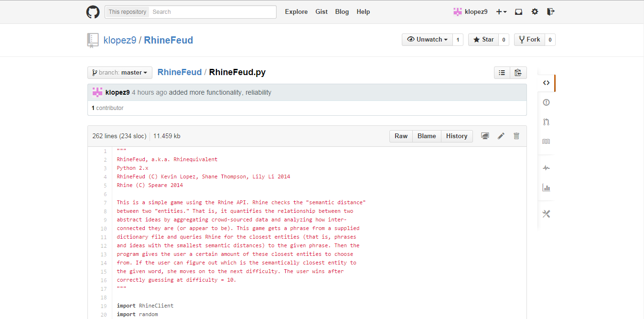Open RhineFeud repository title link

tap(169, 40)
